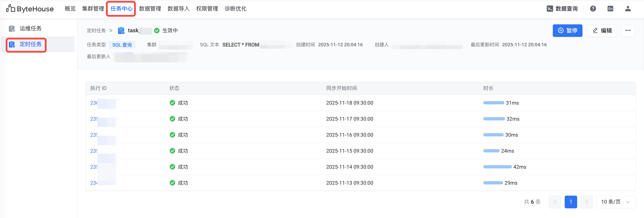Viewport: 644px width, 218px height.
Task: Go to previous page arrow
Action: click(555, 202)
